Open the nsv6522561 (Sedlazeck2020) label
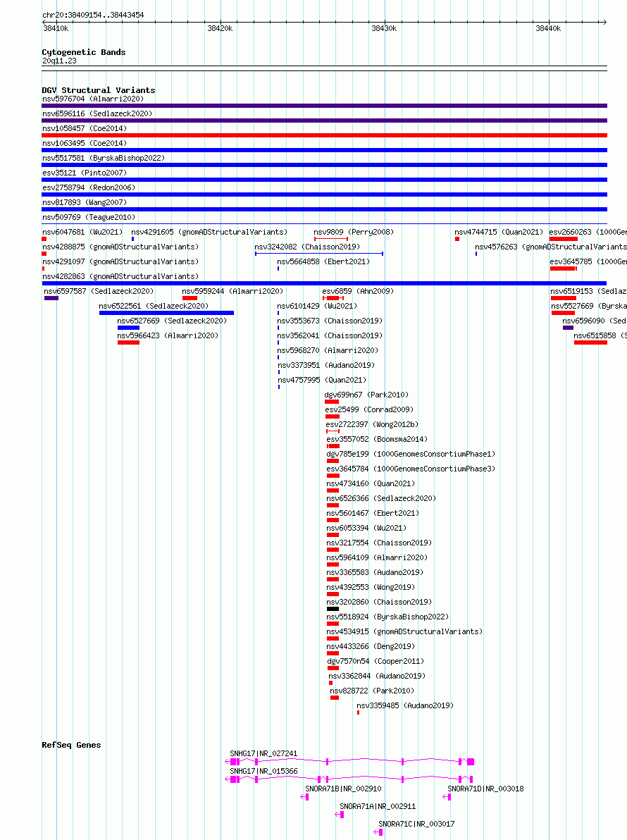Screen dimensions: 627x840 click(x=154, y=307)
